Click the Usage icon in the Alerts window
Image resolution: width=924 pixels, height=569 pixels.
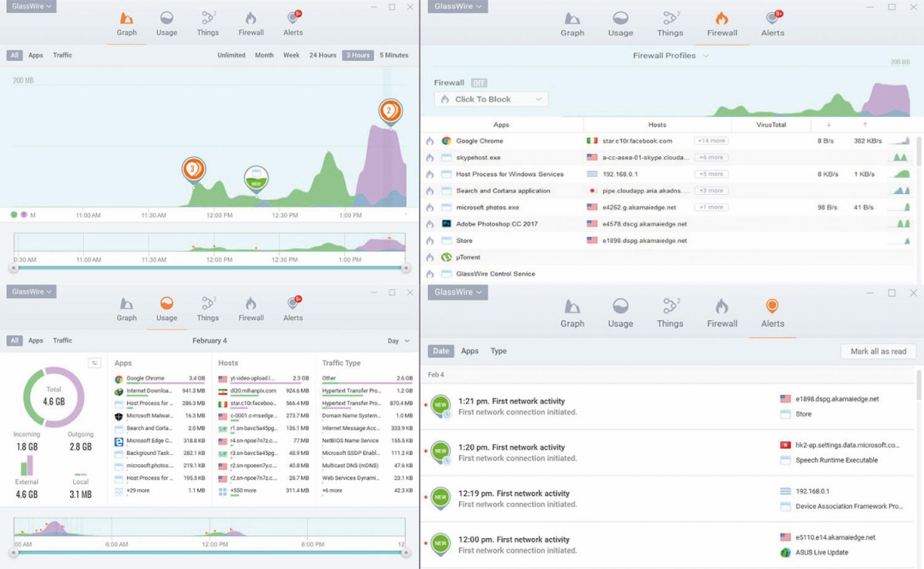click(x=621, y=306)
